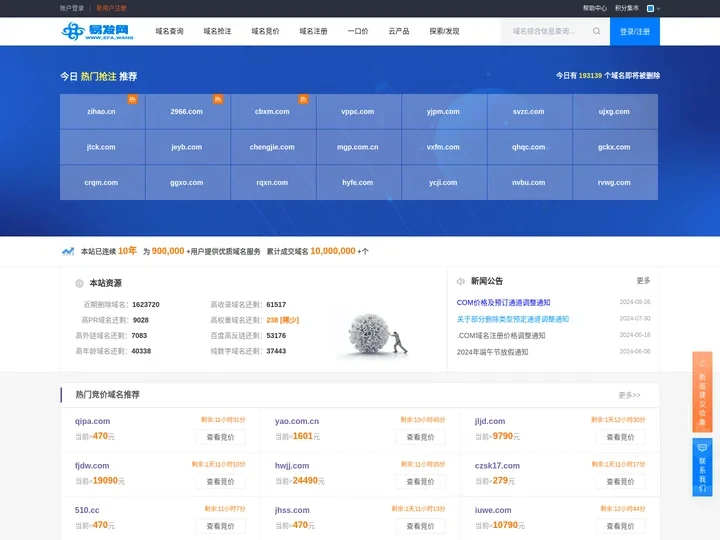
Task: Select the chengjie.com domain tile
Action: click(x=273, y=147)
